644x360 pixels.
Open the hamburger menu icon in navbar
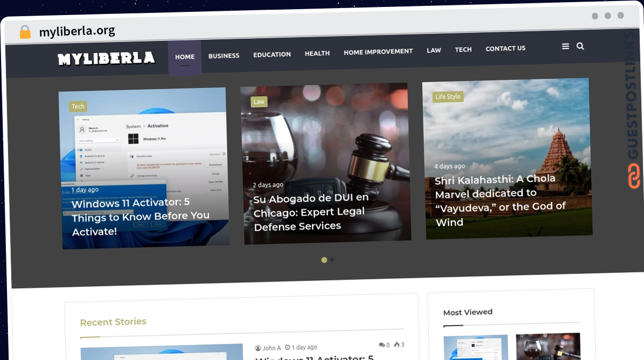click(565, 47)
